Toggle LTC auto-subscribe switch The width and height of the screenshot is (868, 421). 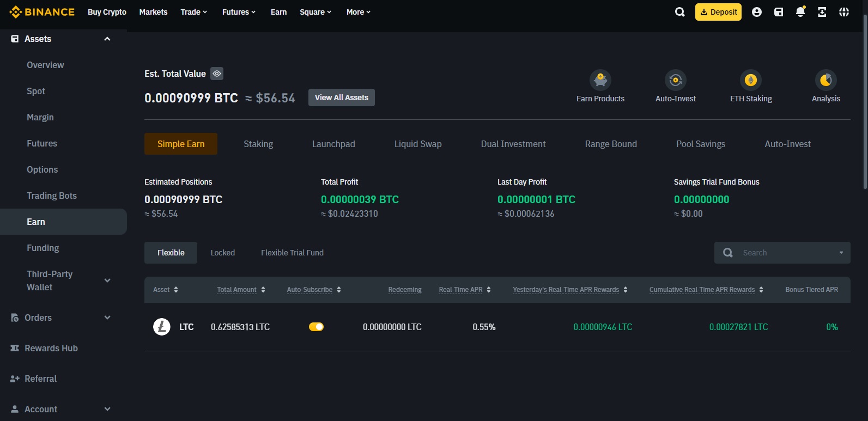click(316, 327)
